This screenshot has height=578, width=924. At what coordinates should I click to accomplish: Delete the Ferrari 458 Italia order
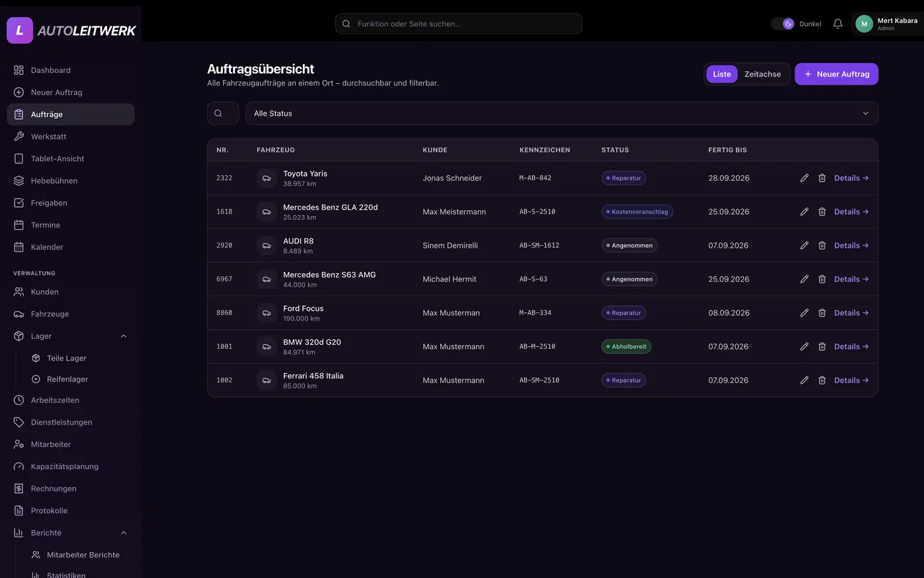pyautogui.click(x=822, y=380)
